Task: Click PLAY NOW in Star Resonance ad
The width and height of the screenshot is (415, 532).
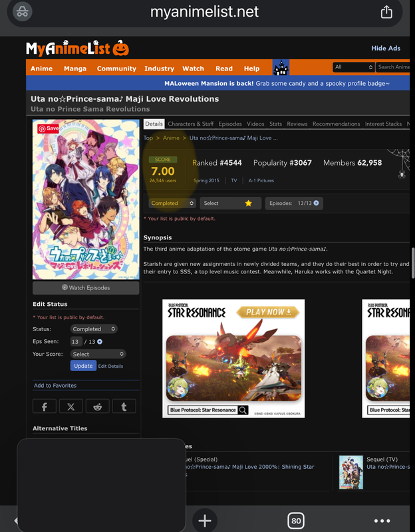Action: click(268, 312)
